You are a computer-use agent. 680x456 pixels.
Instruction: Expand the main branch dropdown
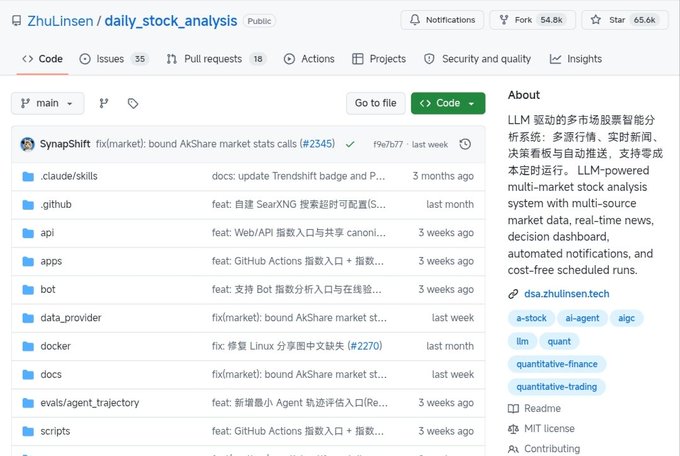click(x=47, y=103)
